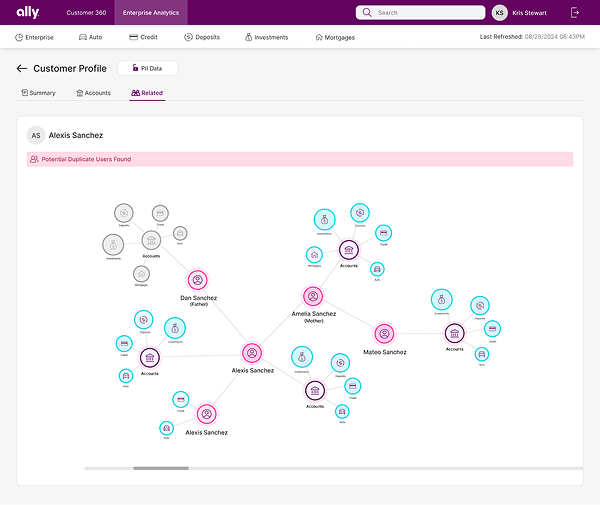Click the AS avatar badge
600x505 pixels.
(36, 135)
